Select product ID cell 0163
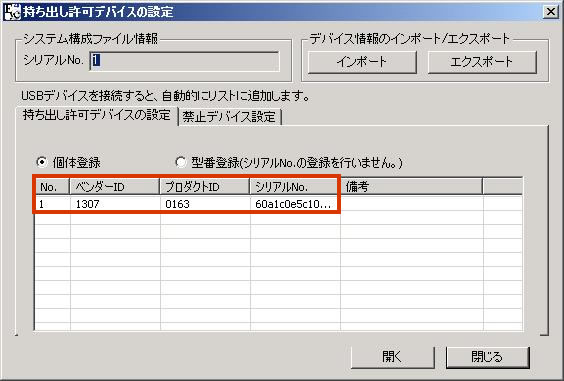The width and height of the screenshot is (564, 381). pos(205,204)
